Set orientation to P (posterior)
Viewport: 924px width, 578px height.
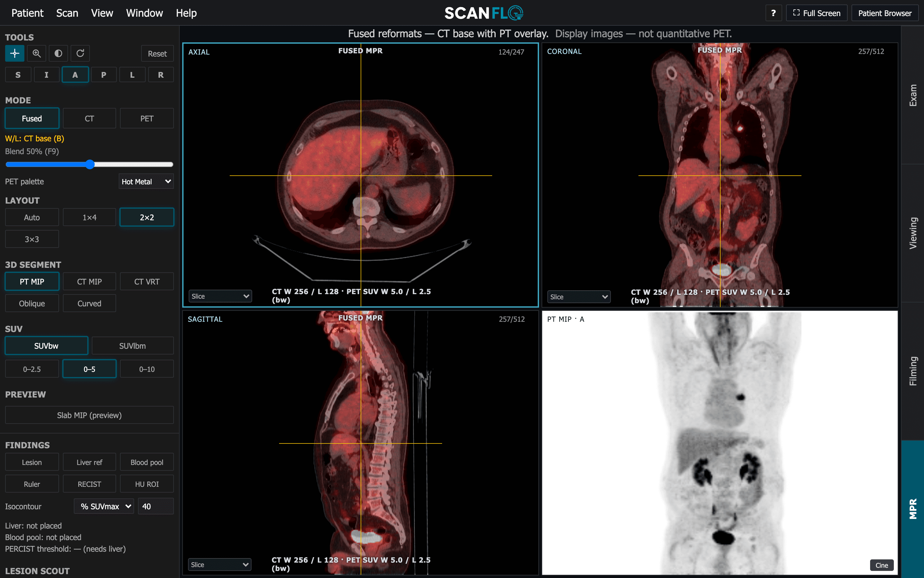(x=104, y=74)
